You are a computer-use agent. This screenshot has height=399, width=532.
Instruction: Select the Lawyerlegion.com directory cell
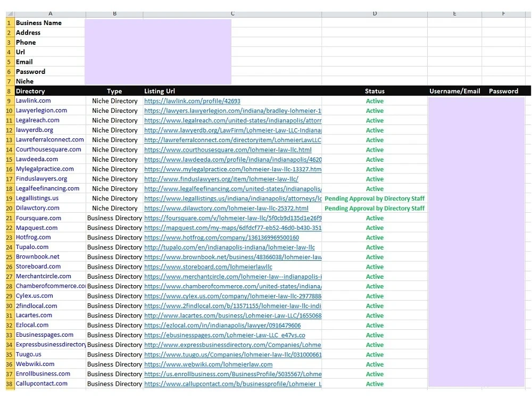point(50,111)
